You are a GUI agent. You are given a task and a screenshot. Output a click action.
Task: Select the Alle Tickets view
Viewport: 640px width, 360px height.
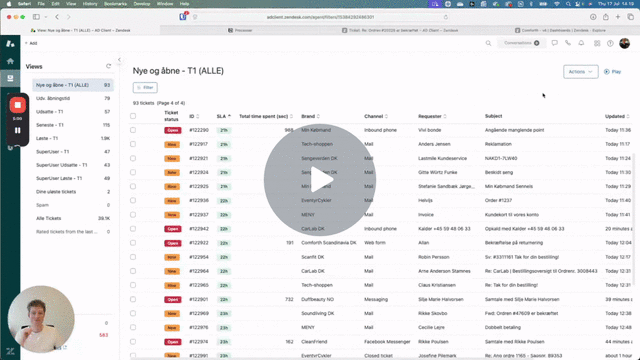click(73, 218)
